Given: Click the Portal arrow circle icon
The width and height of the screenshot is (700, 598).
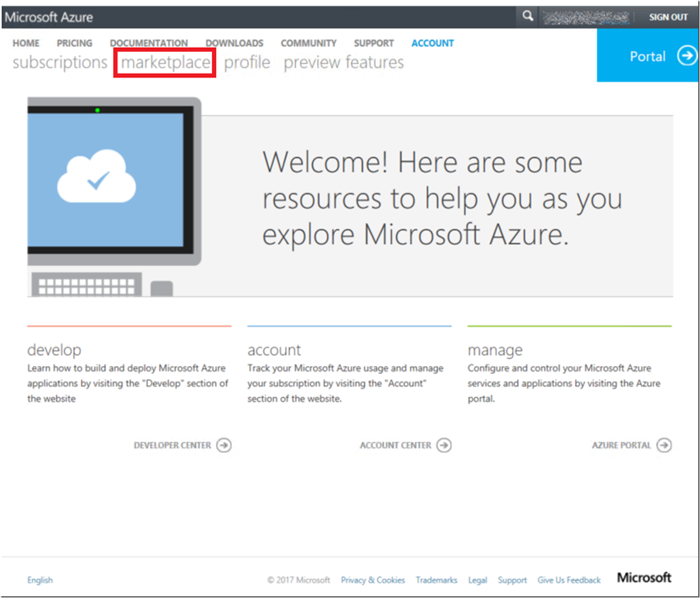Looking at the screenshot, I should click(x=687, y=56).
